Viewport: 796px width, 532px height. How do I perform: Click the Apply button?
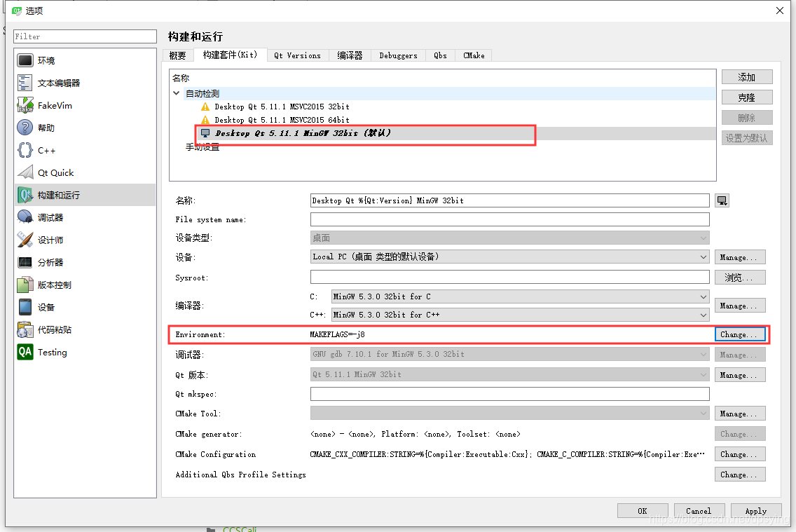(756, 511)
